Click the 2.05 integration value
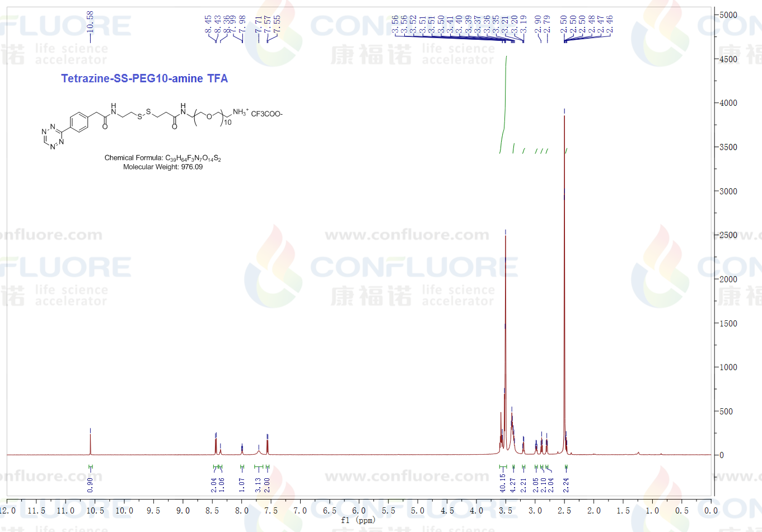 click(x=536, y=485)
